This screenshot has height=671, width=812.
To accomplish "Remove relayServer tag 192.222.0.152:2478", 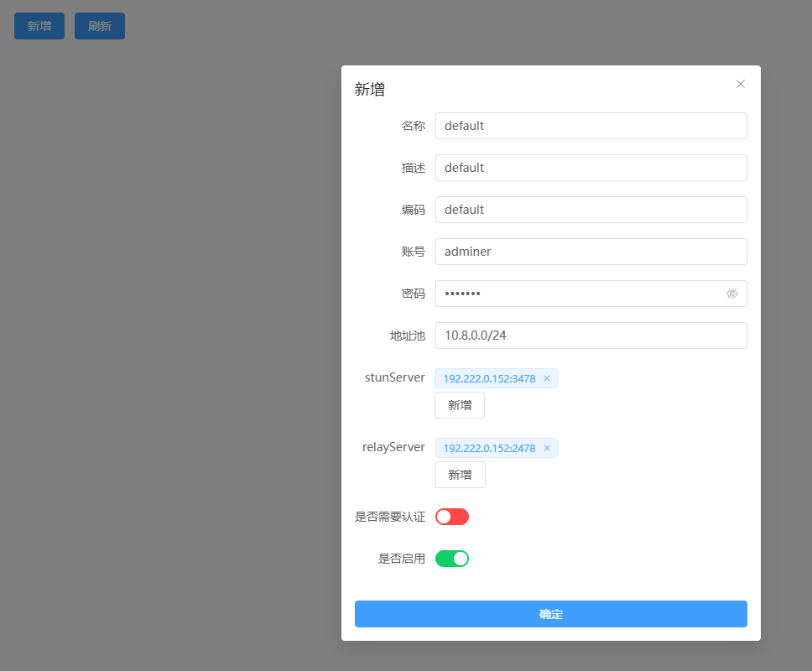I will coord(547,448).
